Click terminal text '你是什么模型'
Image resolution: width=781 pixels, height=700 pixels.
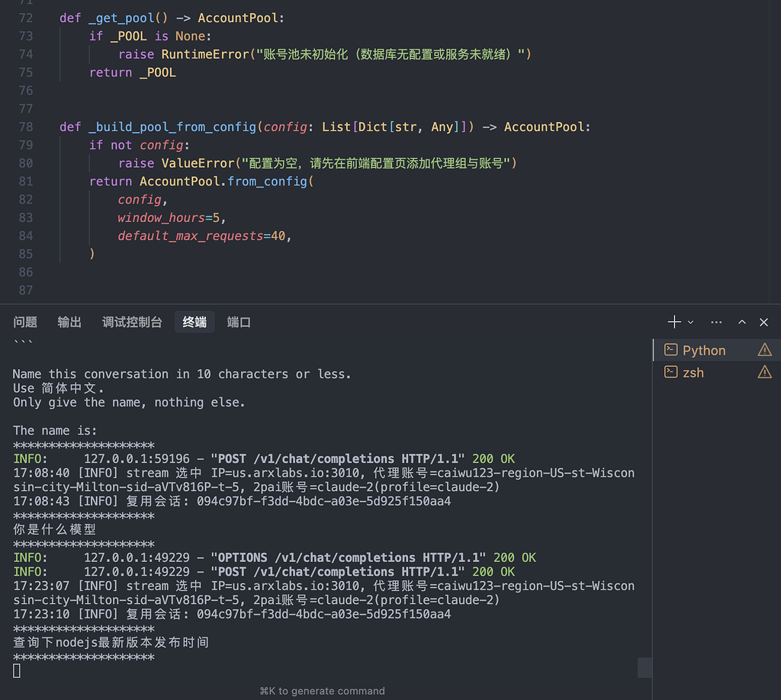(54, 529)
